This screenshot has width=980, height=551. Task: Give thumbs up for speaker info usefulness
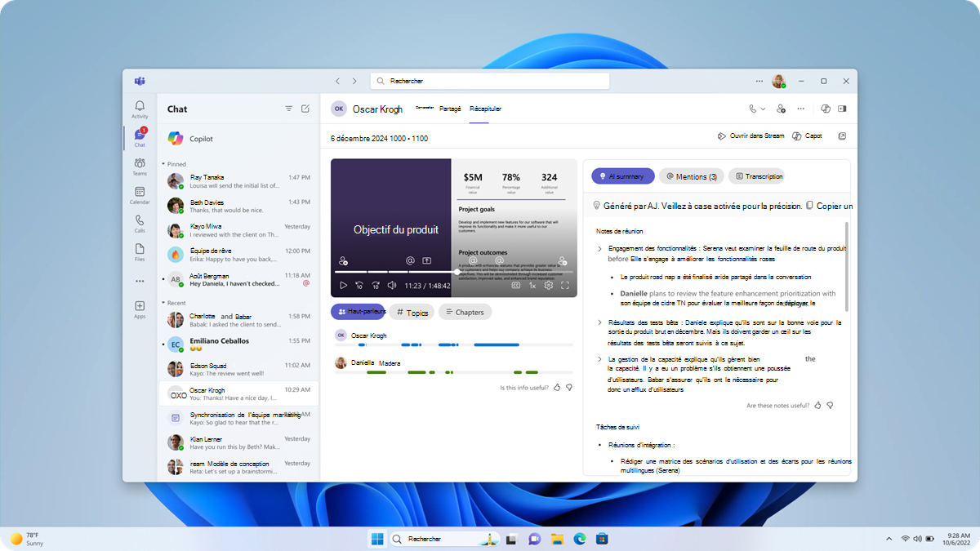(x=557, y=387)
